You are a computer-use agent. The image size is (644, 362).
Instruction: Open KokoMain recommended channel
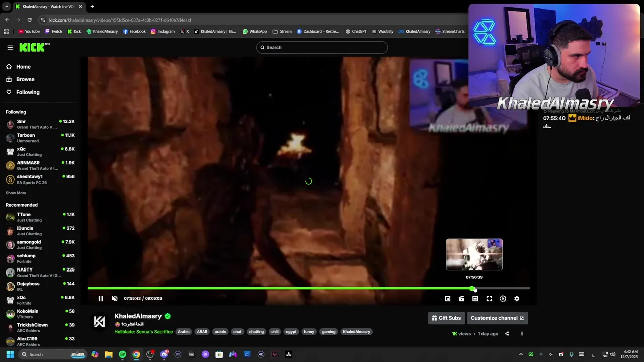click(40, 314)
